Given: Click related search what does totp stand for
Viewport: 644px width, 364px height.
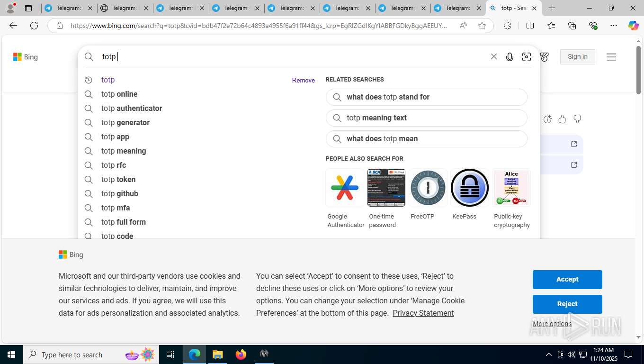Looking at the screenshot, I should pyautogui.click(x=426, y=97).
